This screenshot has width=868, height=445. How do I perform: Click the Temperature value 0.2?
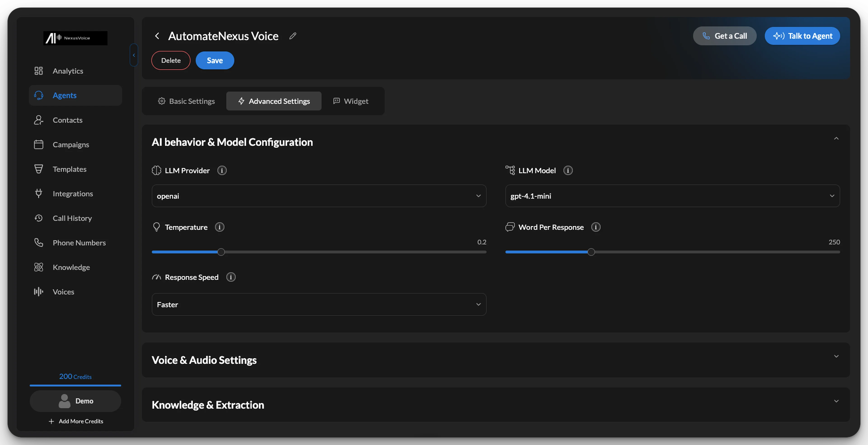coord(481,242)
